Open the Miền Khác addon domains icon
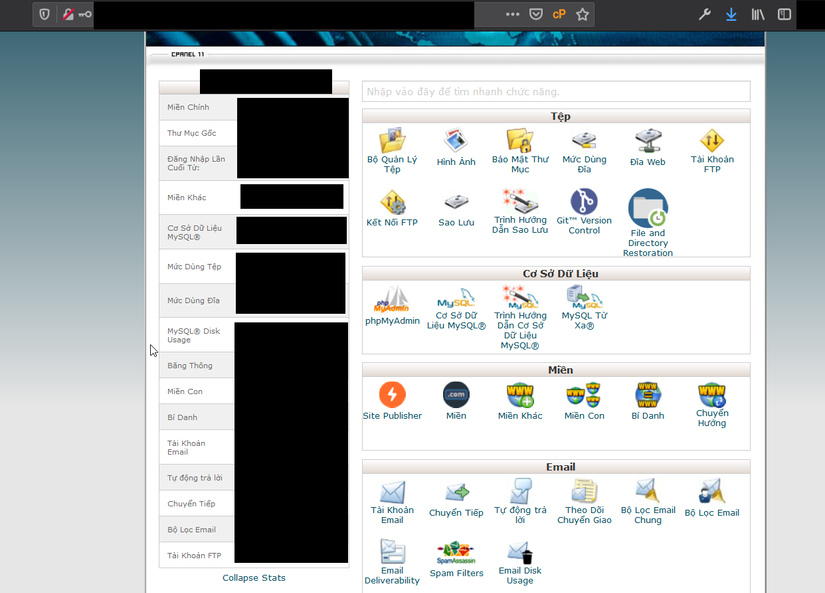The image size is (825, 593). tap(520, 395)
